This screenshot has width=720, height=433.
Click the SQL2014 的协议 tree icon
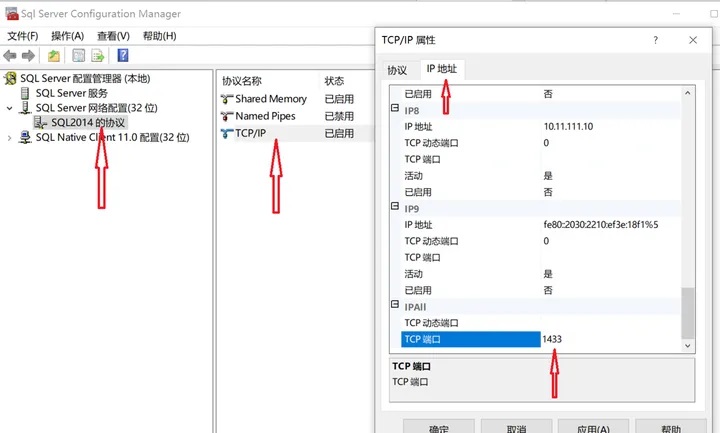coord(40,123)
